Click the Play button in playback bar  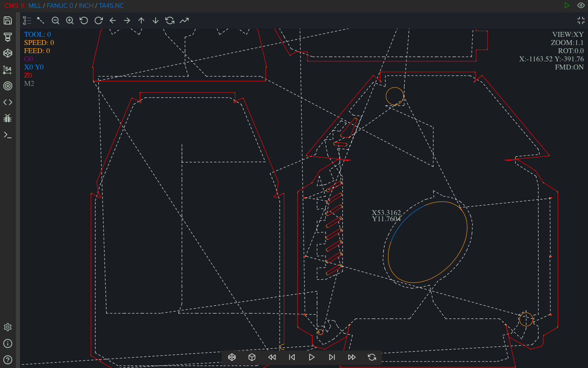click(312, 357)
